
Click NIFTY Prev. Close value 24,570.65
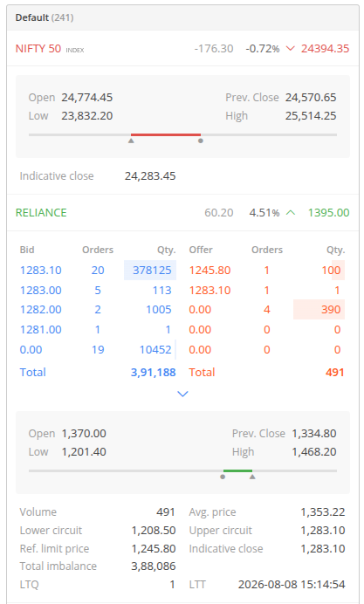[x=311, y=98]
